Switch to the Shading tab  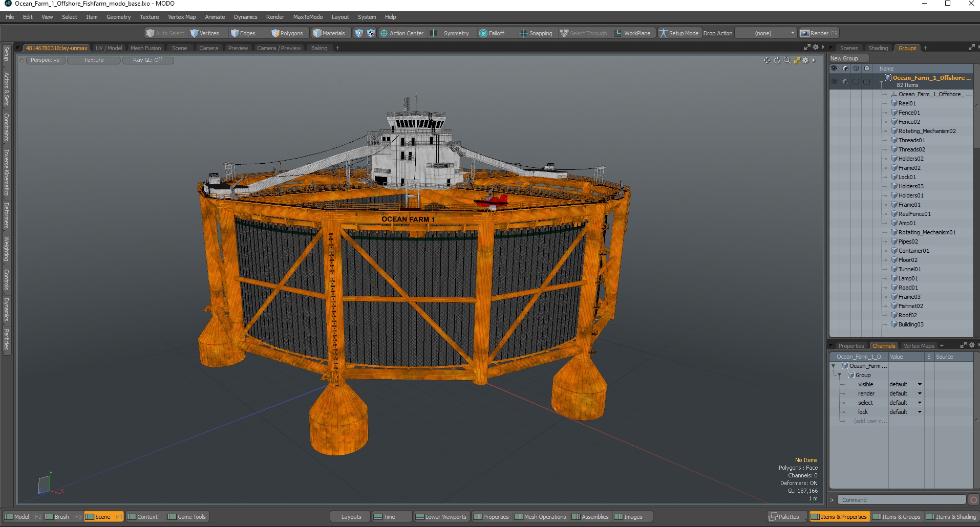[x=878, y=48]
